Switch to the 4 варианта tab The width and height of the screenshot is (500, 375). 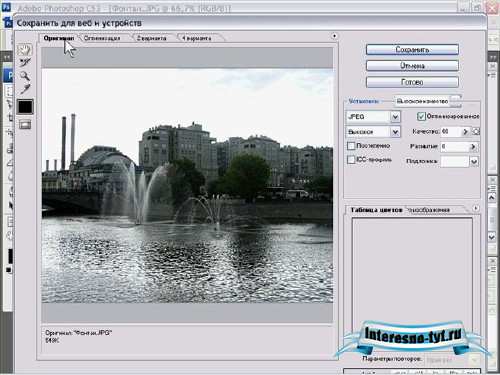click(x=197, y=38)
